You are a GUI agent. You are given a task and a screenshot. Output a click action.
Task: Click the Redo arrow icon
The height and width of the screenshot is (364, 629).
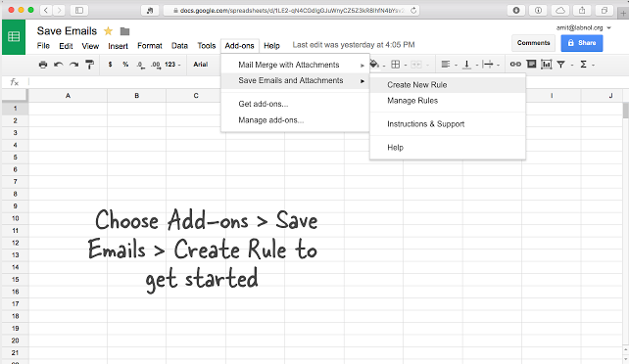point(73,65)
